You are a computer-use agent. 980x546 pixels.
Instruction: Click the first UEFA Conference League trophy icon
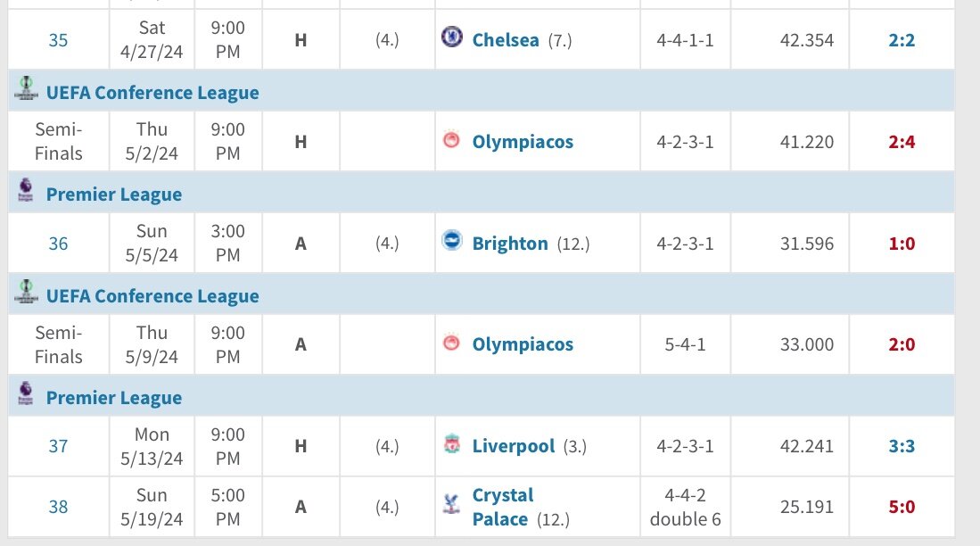[x=26, y=88]
